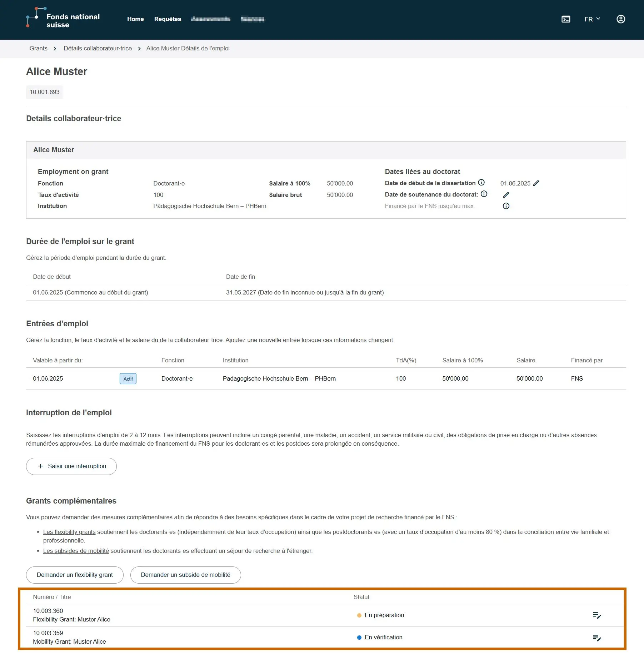
Task: Click Saisir une interruption button
Action: coord(71,466)
